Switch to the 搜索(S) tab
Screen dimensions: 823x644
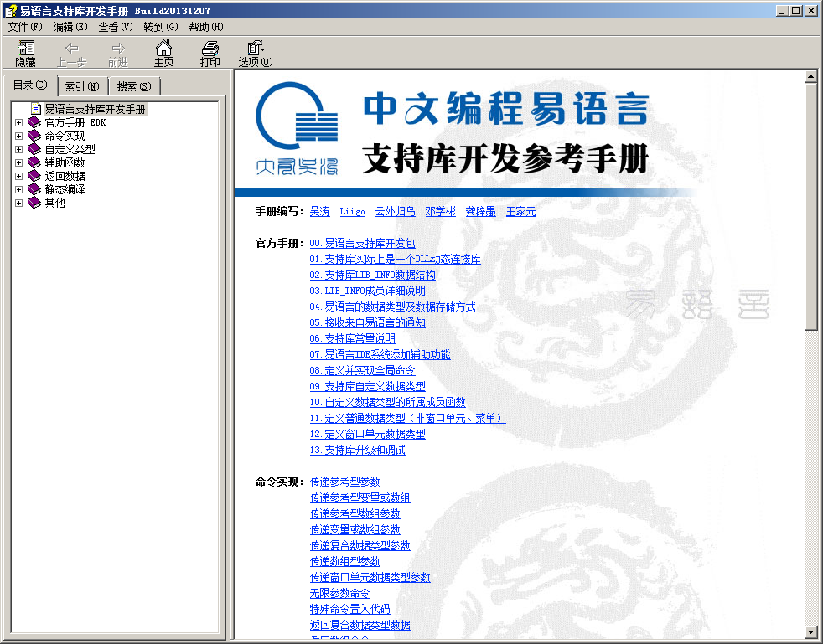tap(134, 86)
